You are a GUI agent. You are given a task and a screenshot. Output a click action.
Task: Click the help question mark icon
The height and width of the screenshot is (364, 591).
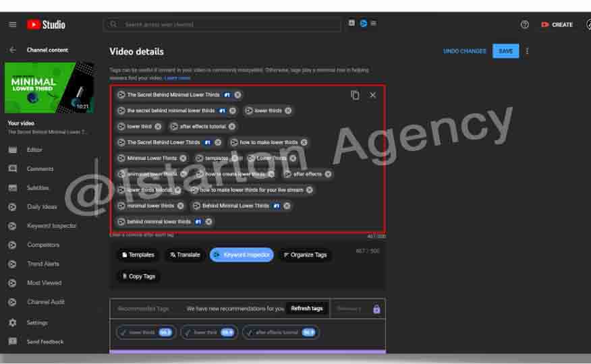tap(525, 24)
